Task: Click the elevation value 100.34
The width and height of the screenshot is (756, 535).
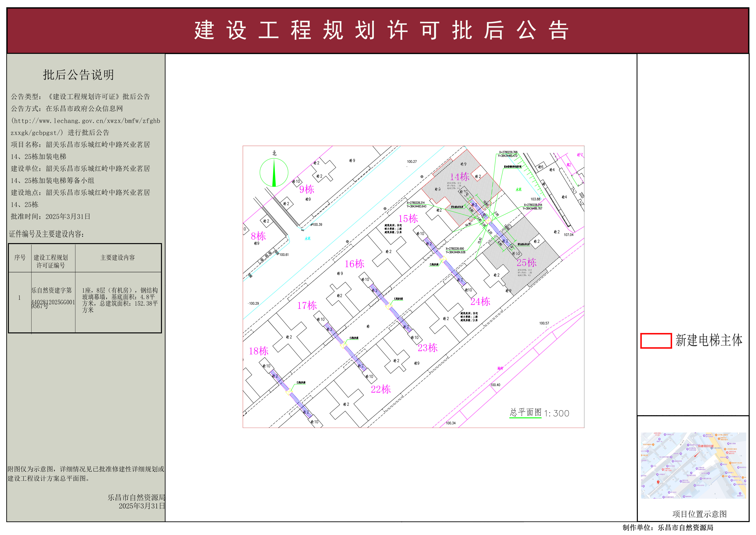Action: click(451, 423)
